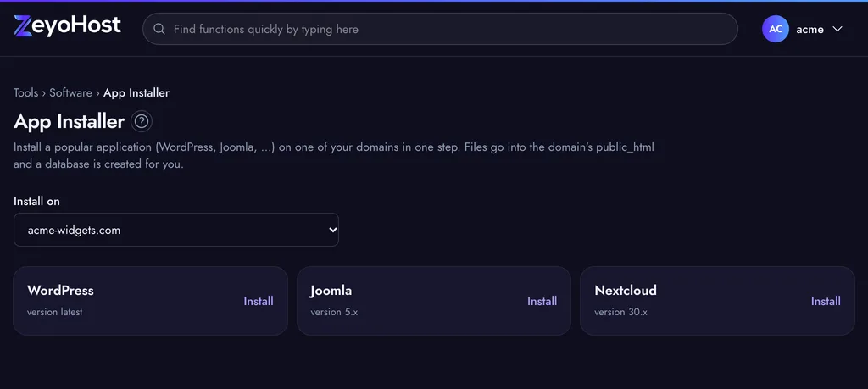Image resolution: width=868 pixels, height=389 pixels.
Task: Click the 'version 5.x' text
Action: pos(334,312)
